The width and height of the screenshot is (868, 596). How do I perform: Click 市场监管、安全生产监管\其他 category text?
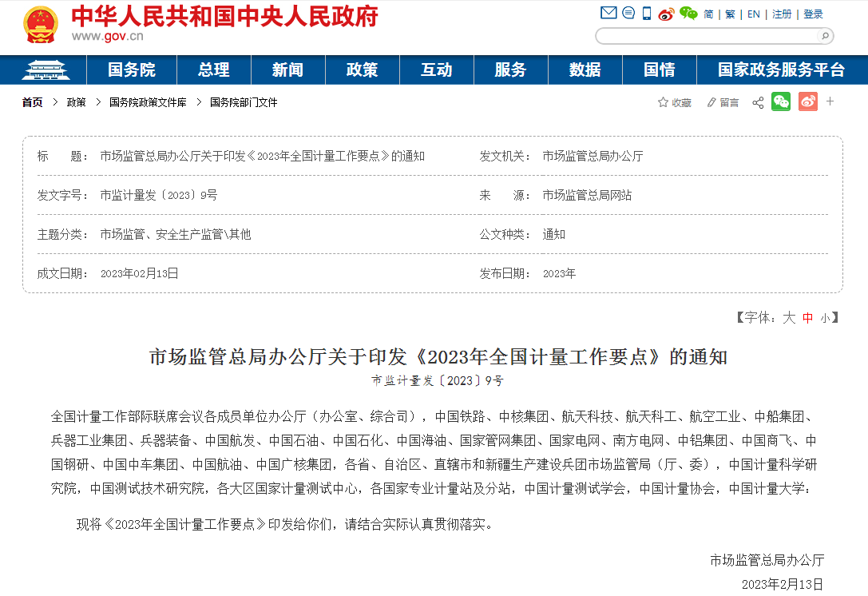point(176,234)
